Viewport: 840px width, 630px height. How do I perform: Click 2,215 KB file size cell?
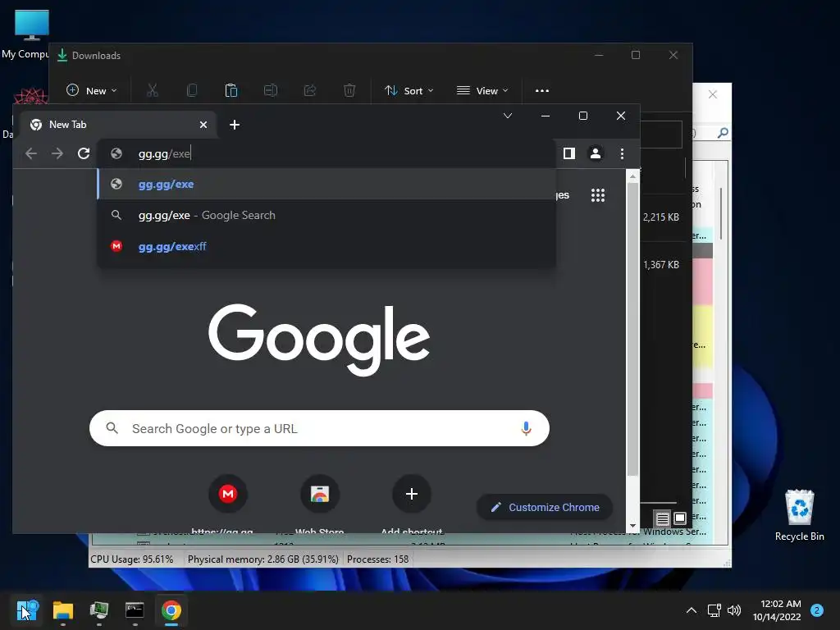(x=661, y=217)
